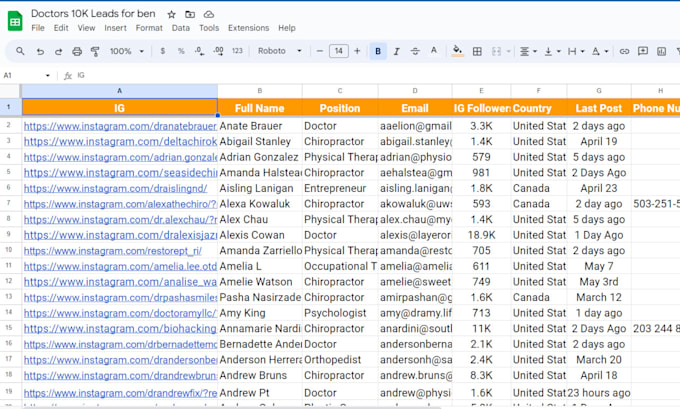Open the File menu
This screenshot has height=409, width=680.
(38, 28)
